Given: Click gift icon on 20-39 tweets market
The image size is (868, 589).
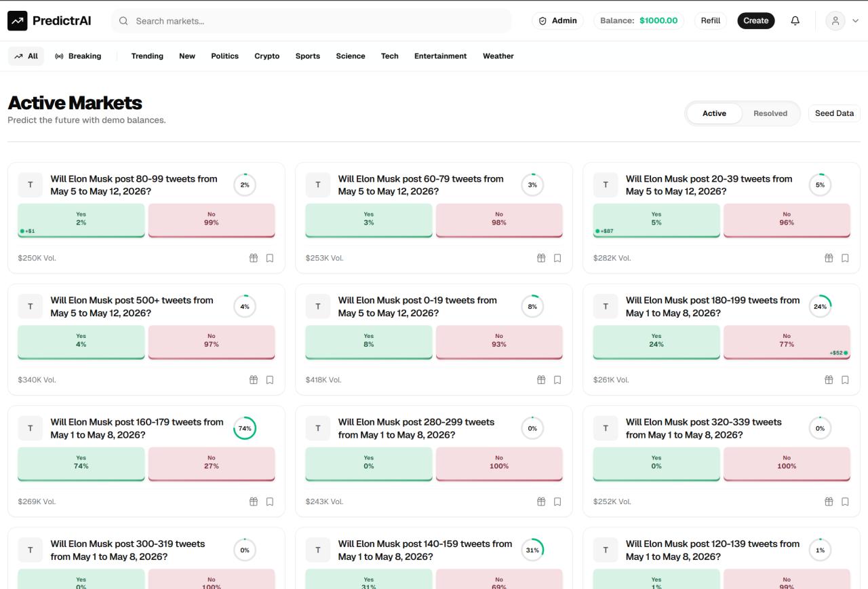Looking at the screenshot, I should click(829, 258).
